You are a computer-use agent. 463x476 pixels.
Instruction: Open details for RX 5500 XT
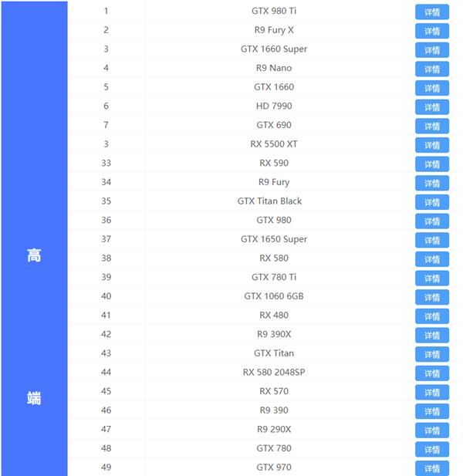pos(431,145)
